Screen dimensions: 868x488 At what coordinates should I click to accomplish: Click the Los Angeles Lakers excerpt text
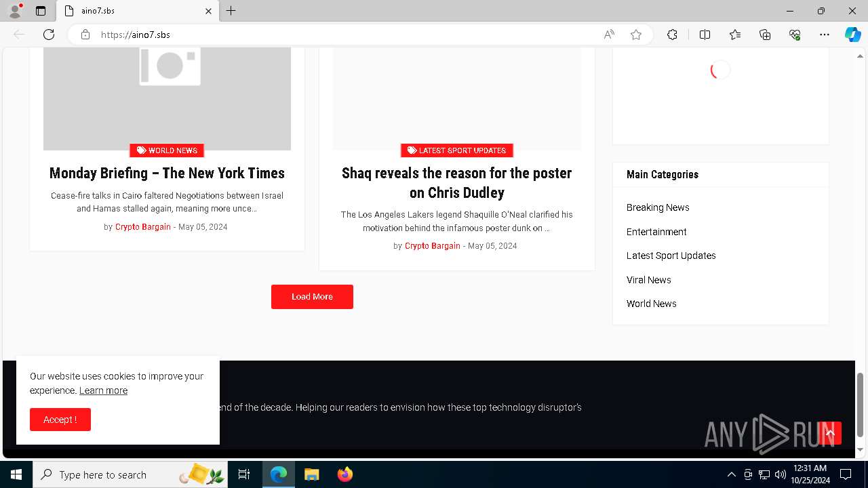point(456,221)
